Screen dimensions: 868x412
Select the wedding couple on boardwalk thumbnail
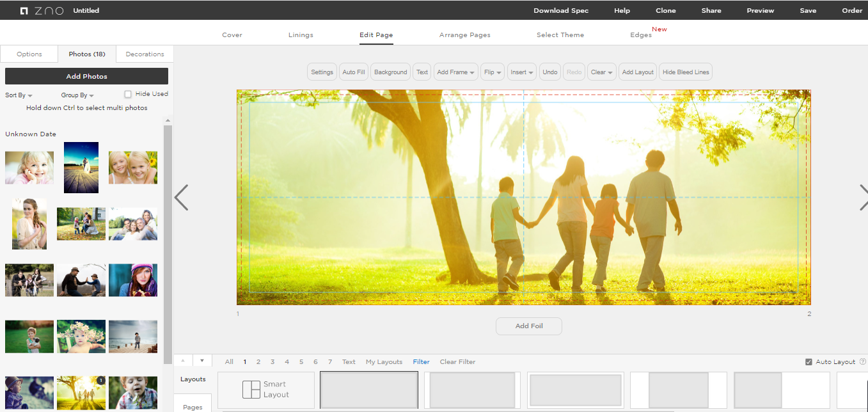81,168
